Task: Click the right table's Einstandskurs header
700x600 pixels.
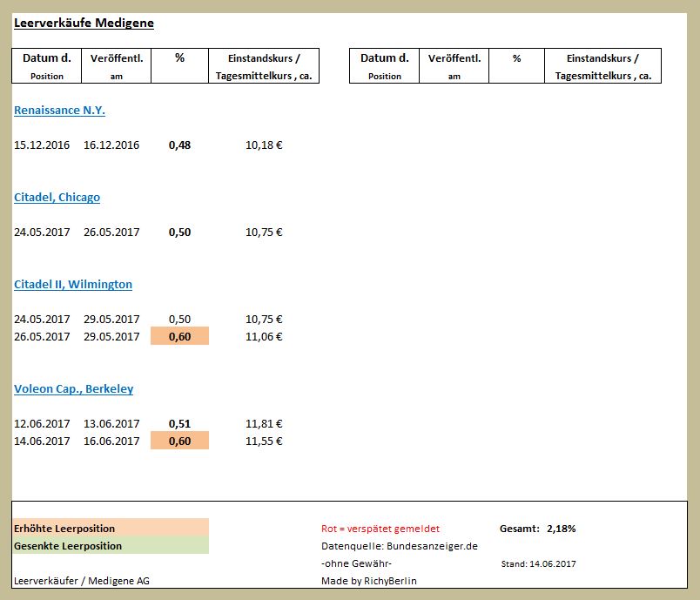Action: click(x=602, y=65)
